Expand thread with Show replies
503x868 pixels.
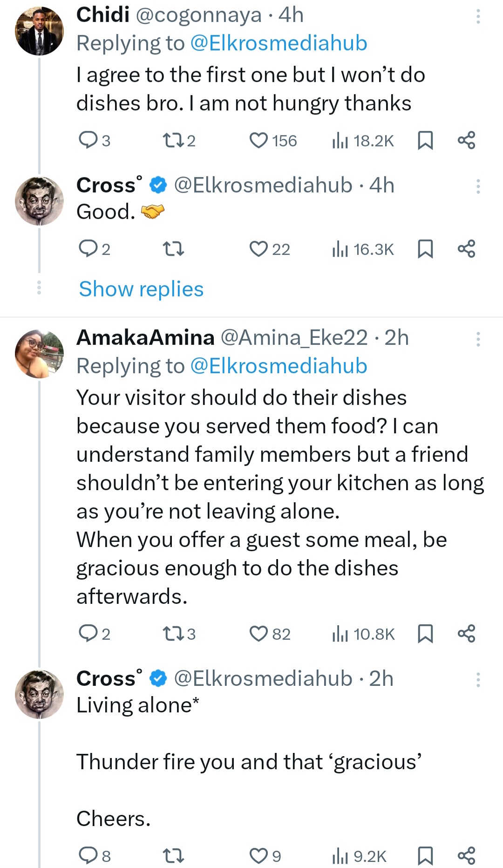click(141, 289)
